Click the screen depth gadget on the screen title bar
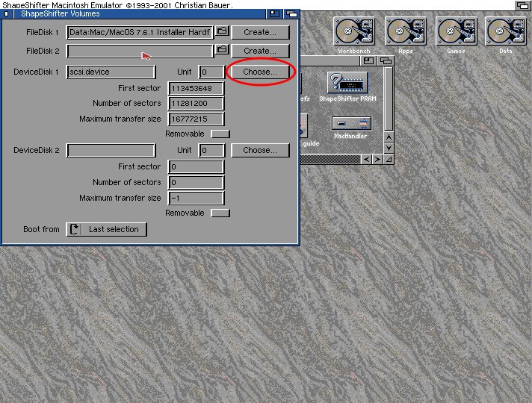The image size is (532, 403). pyautogui.click(x=522, y=5)
